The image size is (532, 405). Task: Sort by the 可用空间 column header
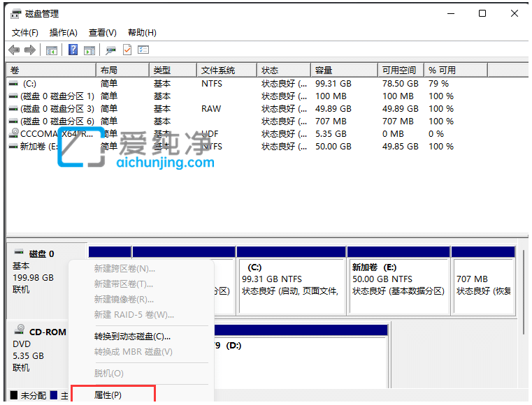point(401,70)
